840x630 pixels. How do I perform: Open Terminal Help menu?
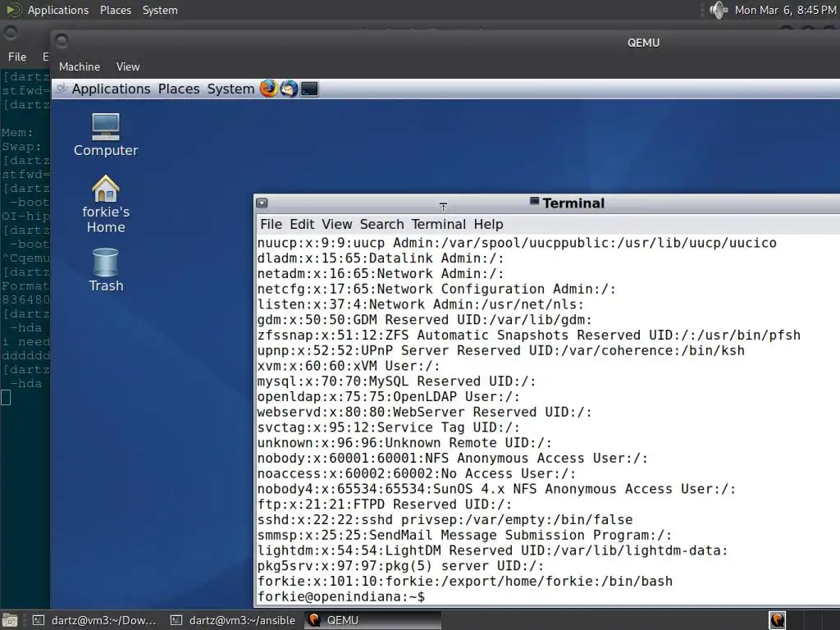tap(489, 224)
